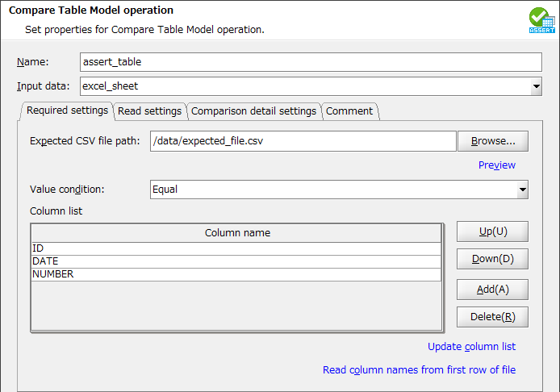Click the Delete(R) button
560x392 pixels.
coord(492,317)
